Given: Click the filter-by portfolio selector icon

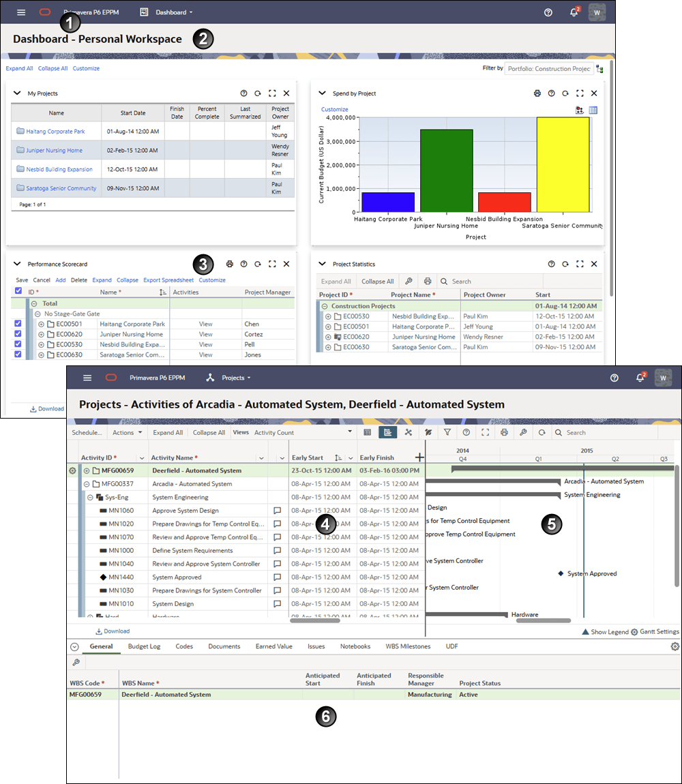Looking at the screenshot, I should (599, 69).
